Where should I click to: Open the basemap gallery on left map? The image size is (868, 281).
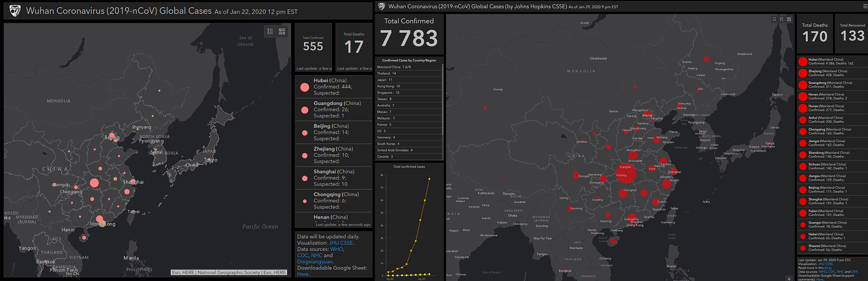[x=282, y=32]
